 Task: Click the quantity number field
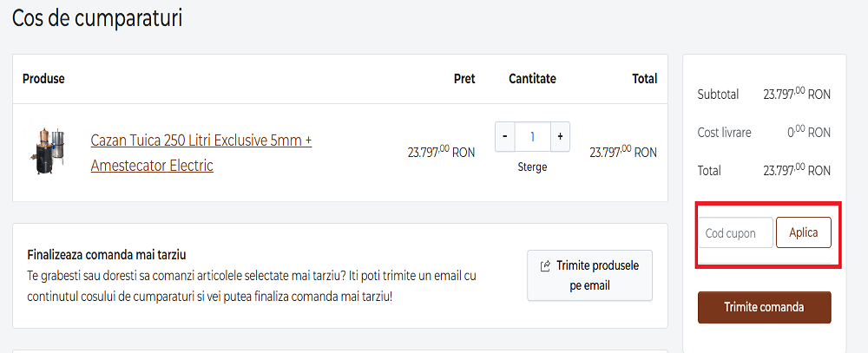[x=532, y=137]
